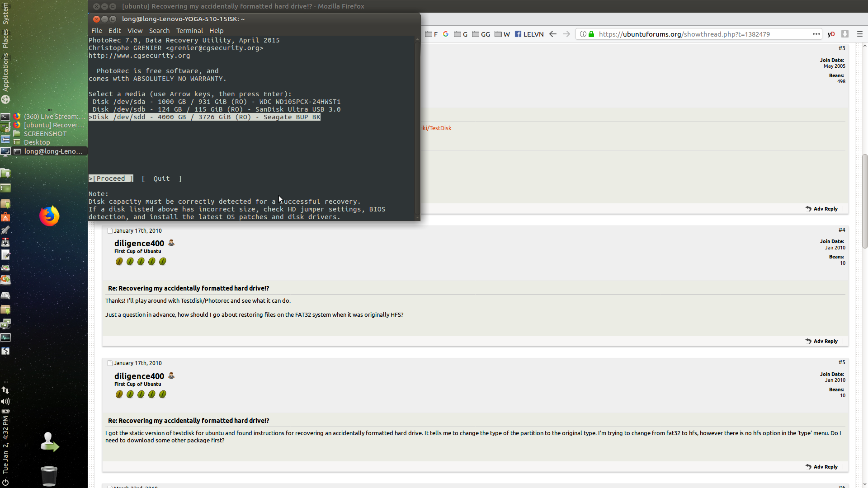Open Firefox downloads arrow button
Image resolution: width=868 pixels, height=488 pixels.
(x=845, y=34)
